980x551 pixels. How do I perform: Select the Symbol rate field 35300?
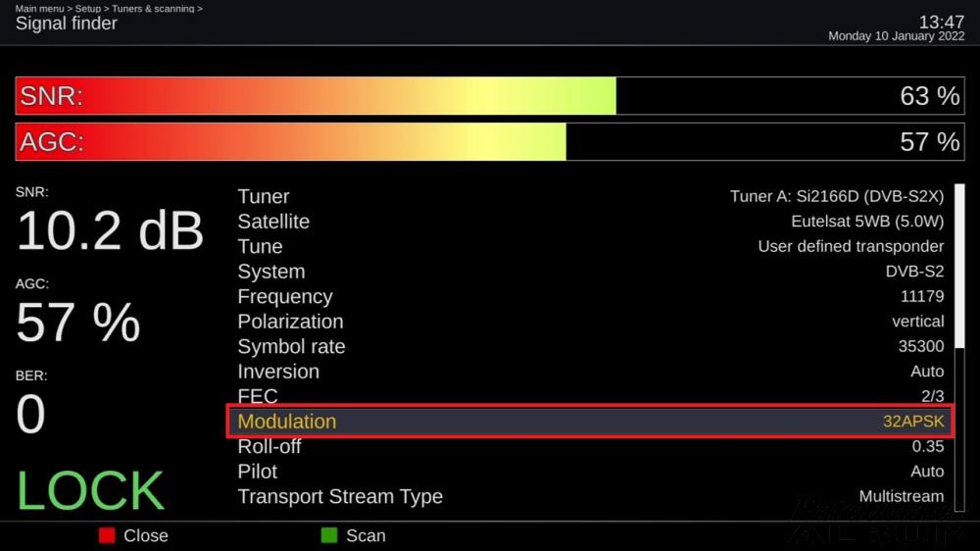click(590, 346)
